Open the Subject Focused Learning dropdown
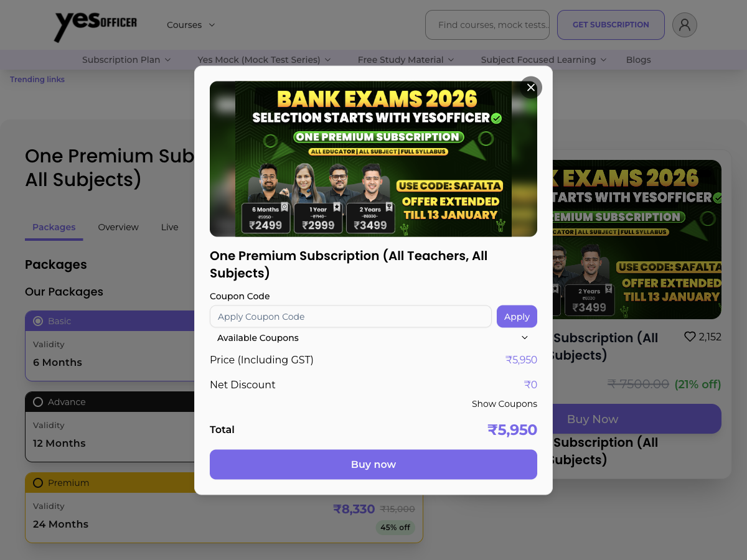The height and width of the screenshot is (560, 747). point(543,60)
